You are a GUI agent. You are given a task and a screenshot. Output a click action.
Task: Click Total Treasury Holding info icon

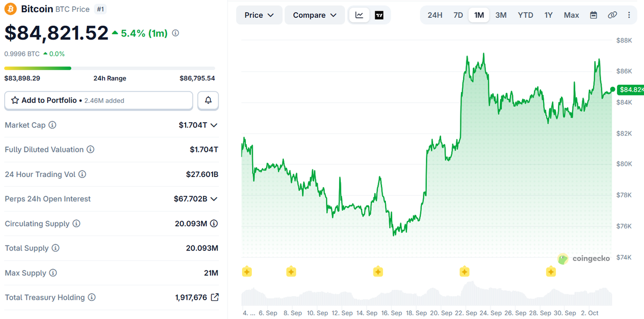coord(92,297)
